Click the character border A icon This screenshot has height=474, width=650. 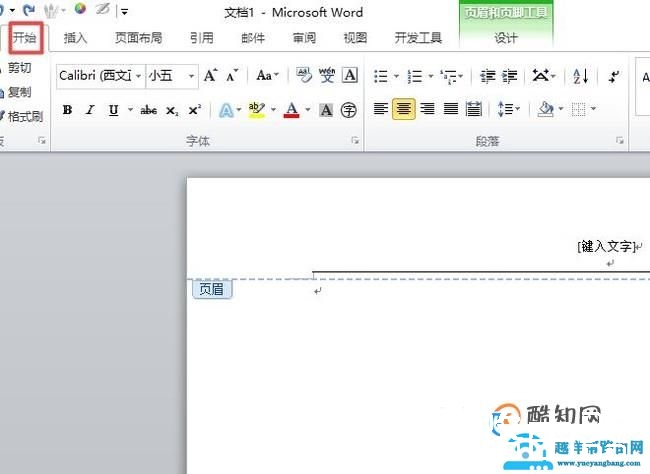click(350, 75)
